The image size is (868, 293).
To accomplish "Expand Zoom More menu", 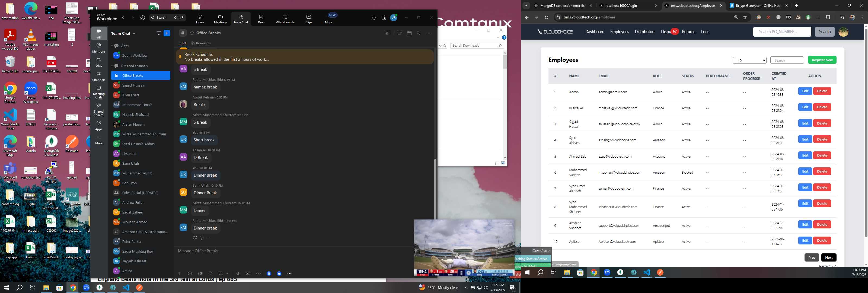I will click(328, 19).
